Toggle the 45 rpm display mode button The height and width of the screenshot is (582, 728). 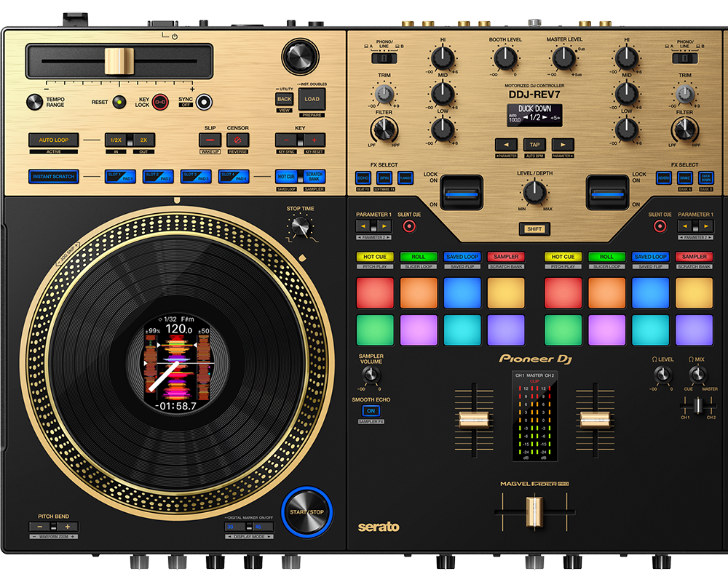[x=264, y=527]
